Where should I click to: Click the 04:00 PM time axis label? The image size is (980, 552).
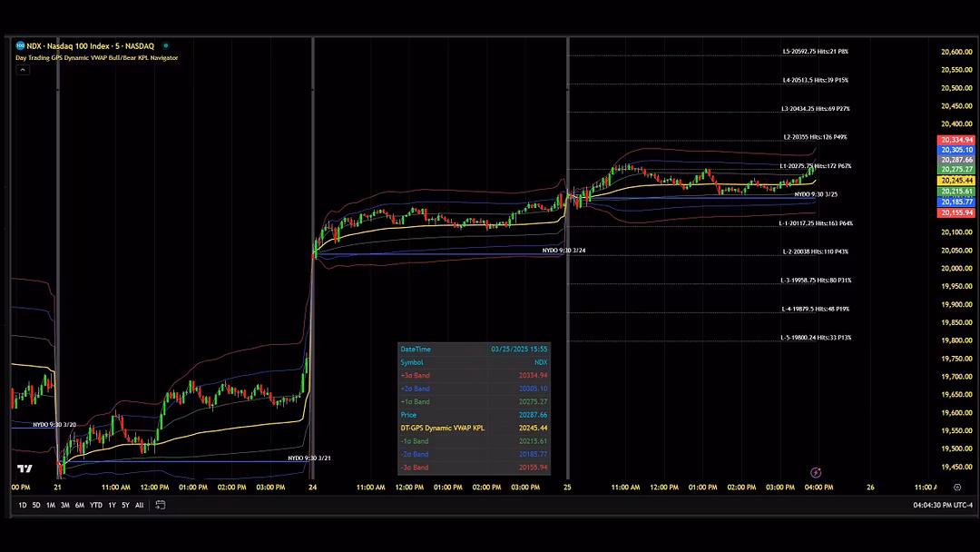coord(818,487)
